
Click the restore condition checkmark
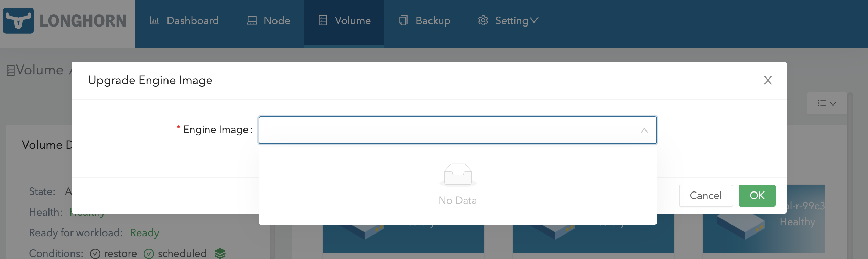(95, 253)
